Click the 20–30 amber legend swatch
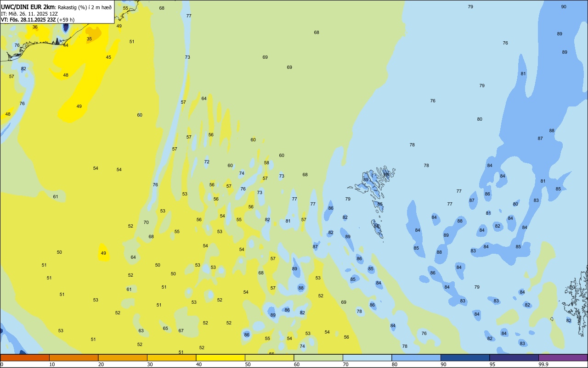This screenshot has width=588, height=368. (123, 357)
